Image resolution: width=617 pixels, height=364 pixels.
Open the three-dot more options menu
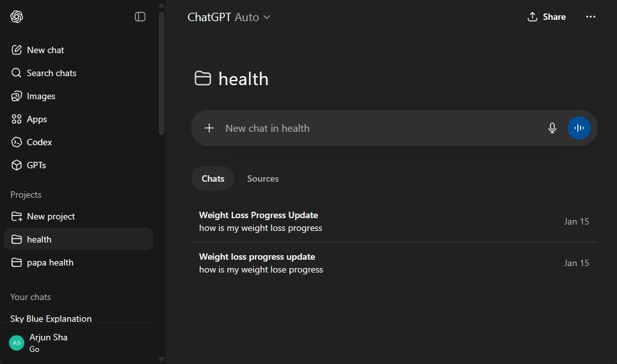click(591, 17)
